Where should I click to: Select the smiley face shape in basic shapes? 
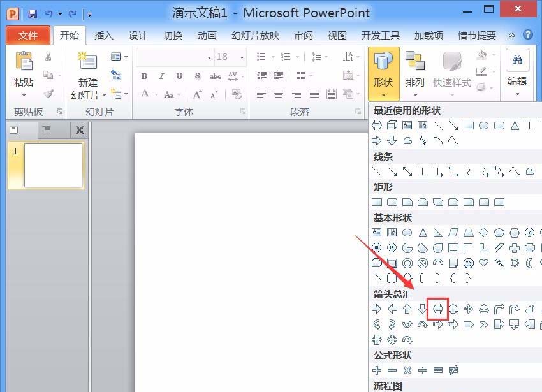pos(468,263)
